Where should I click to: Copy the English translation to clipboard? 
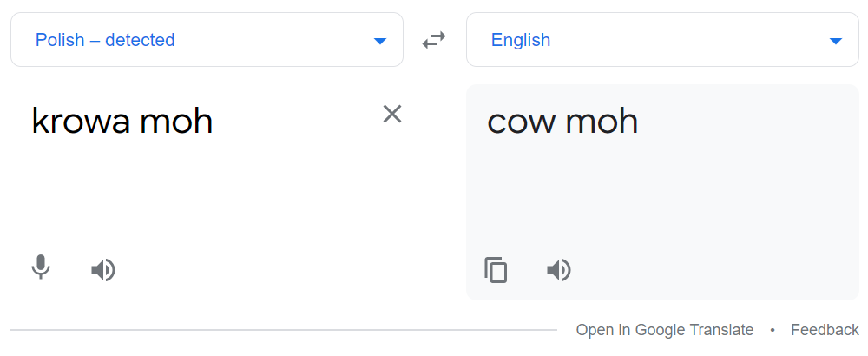[x=496, y=270]
